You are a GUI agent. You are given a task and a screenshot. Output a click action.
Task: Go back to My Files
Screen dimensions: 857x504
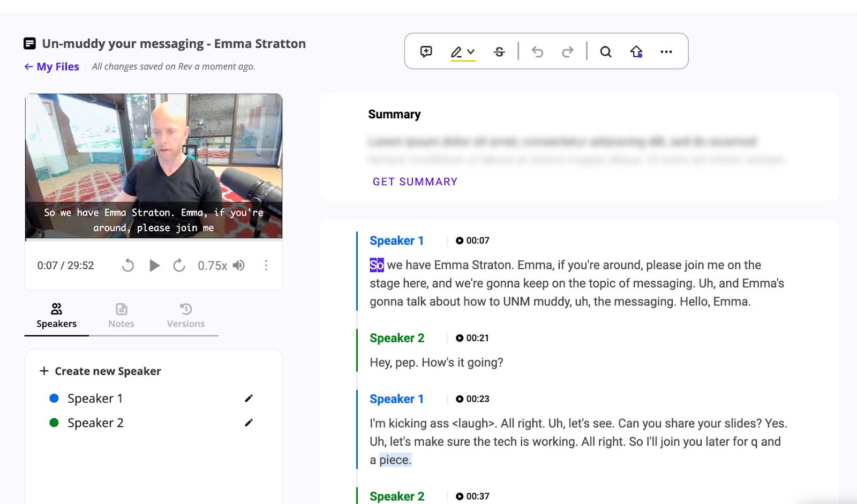point(52,66)
